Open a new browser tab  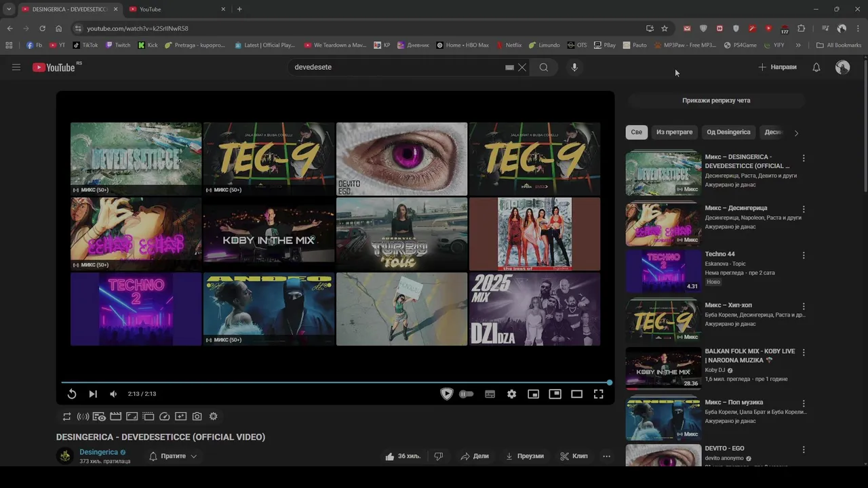pos(239,9)
